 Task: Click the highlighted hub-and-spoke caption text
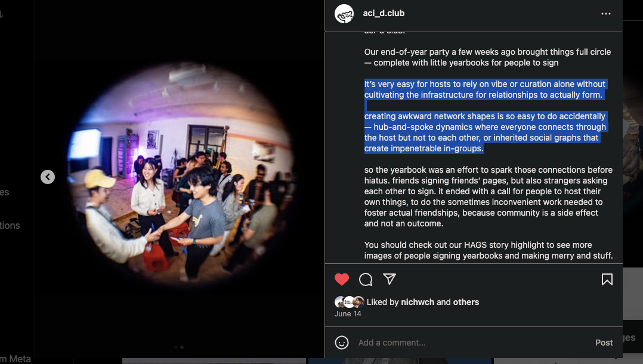[485, 132]
